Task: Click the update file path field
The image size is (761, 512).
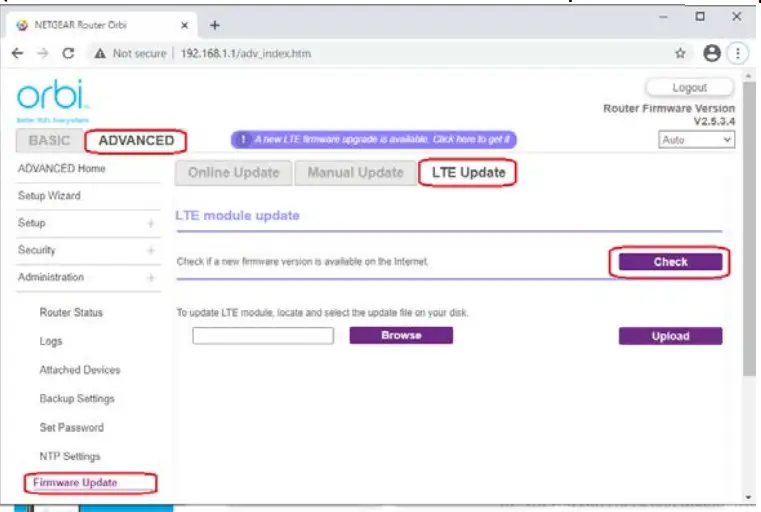Action: point(263,335)
